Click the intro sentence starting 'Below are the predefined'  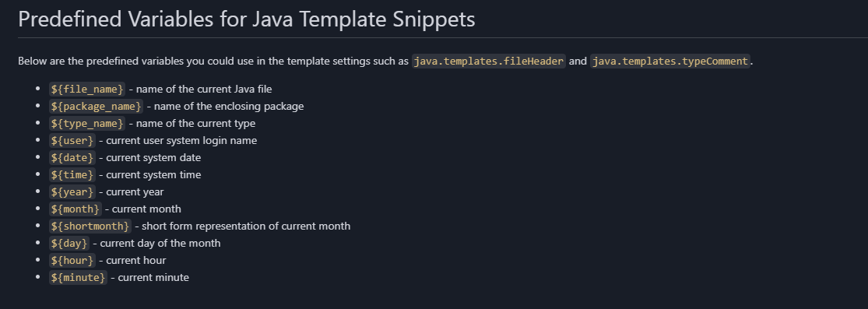(385, 61)
